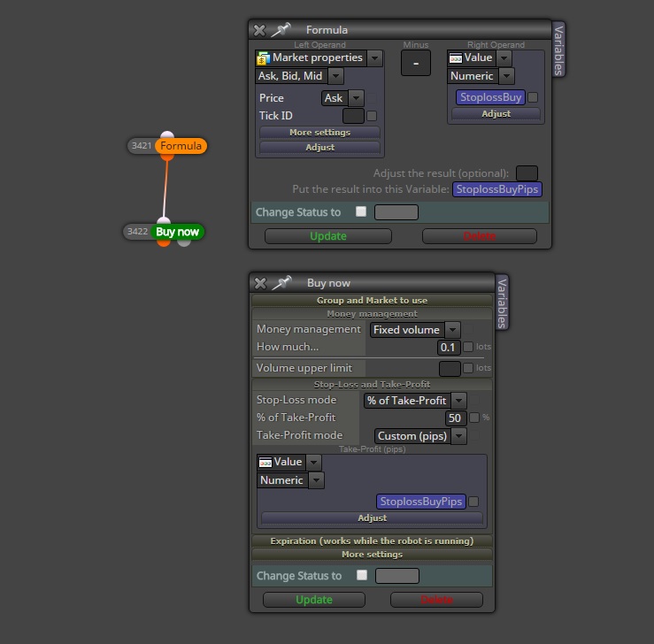Click the Market properties icon in Left Operand

pos(263,58)
